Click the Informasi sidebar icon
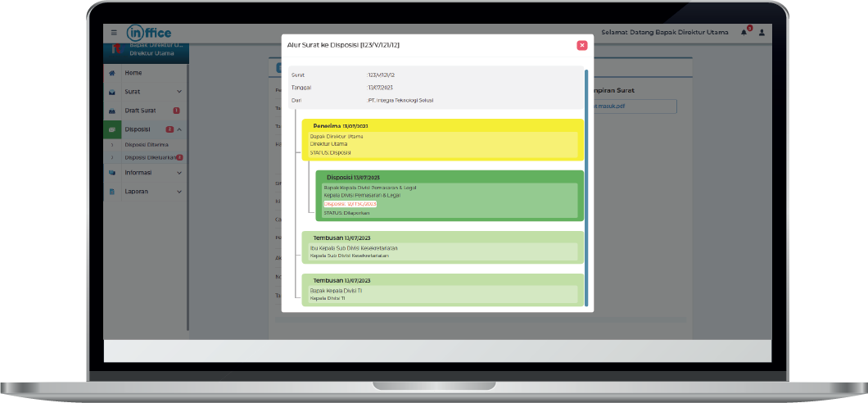Viewport: 868px width, 403px height. (x=112, y=173)
